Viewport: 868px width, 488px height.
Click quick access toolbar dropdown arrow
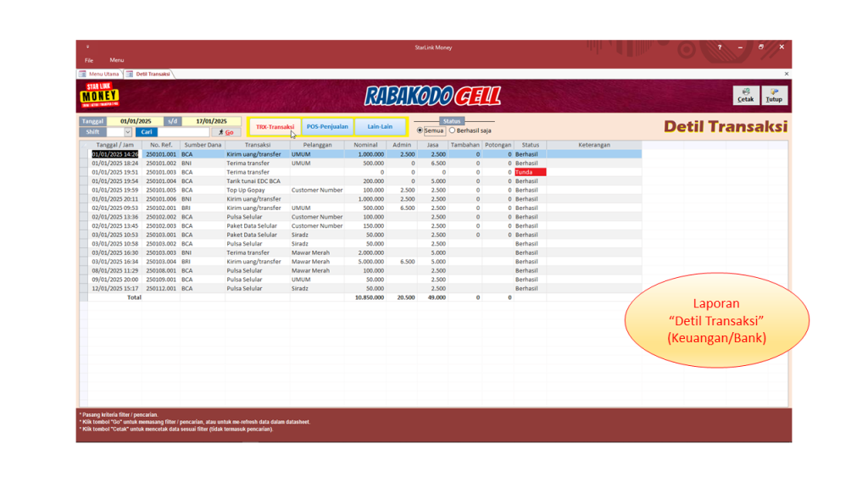87,47
